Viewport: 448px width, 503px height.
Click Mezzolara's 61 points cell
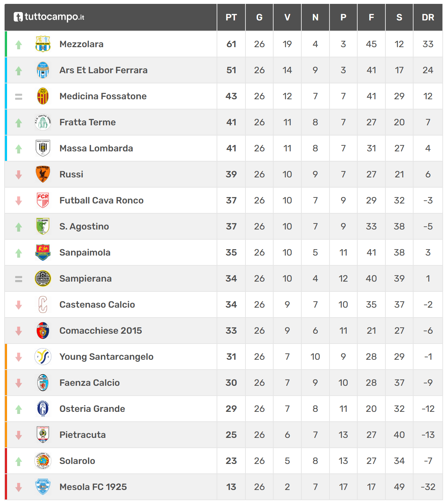tap(231, 44)
